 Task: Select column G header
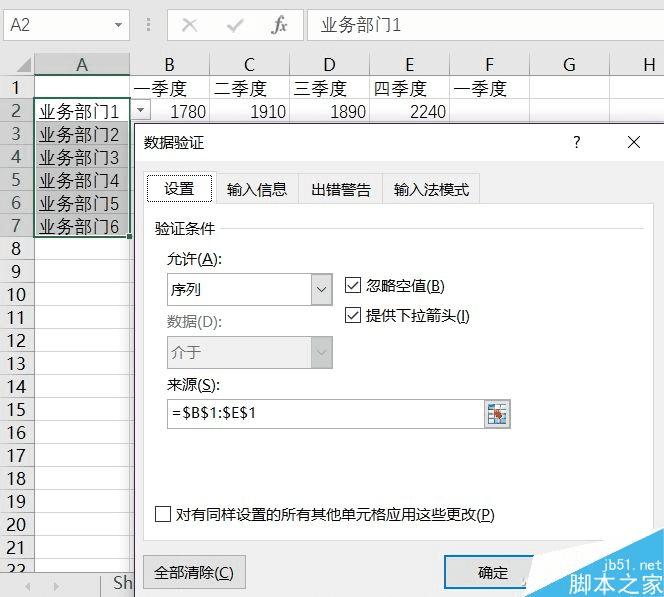(x=570, y=65)
